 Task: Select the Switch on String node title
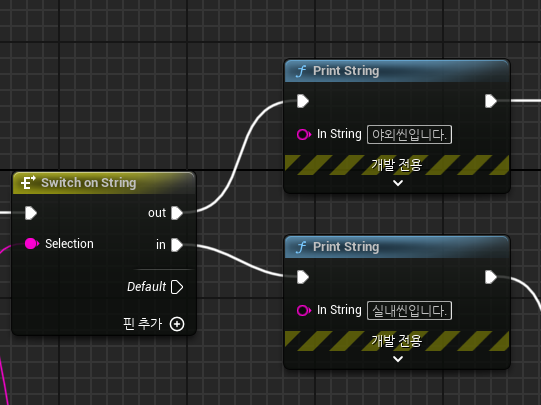click(x=89, y=183)
